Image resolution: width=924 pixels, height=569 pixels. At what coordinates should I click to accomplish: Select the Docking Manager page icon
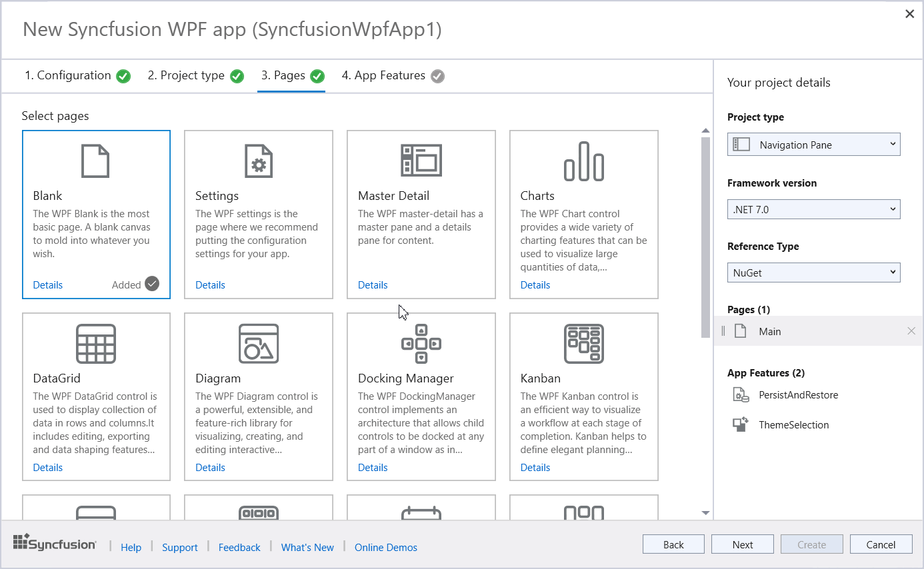click(x=421, y=344)
